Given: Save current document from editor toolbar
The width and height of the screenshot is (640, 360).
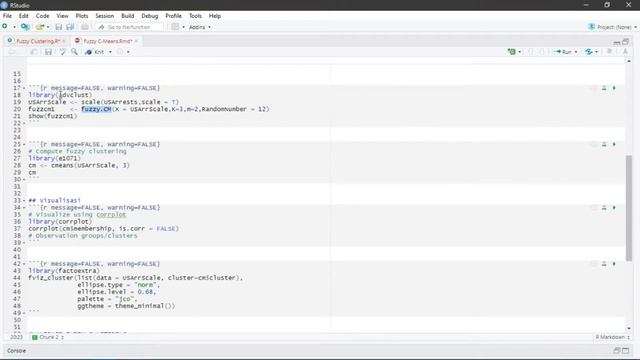Looking at the screenshot, I should pos(48,52).
